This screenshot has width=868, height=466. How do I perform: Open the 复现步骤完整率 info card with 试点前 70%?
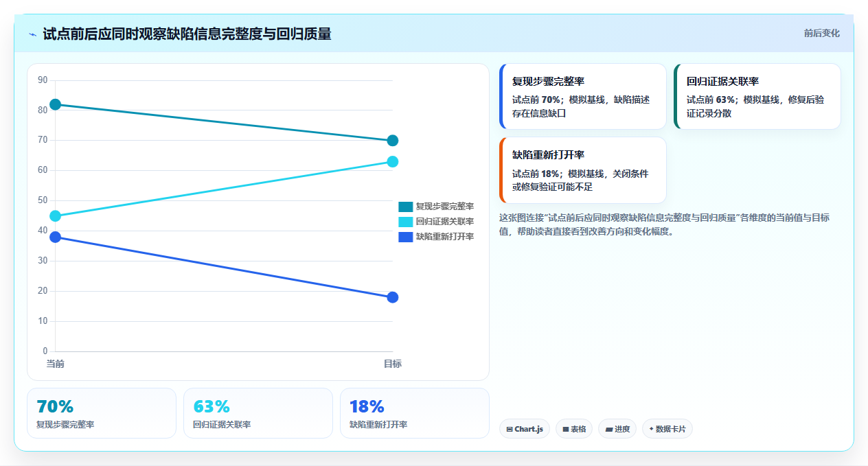583,97
